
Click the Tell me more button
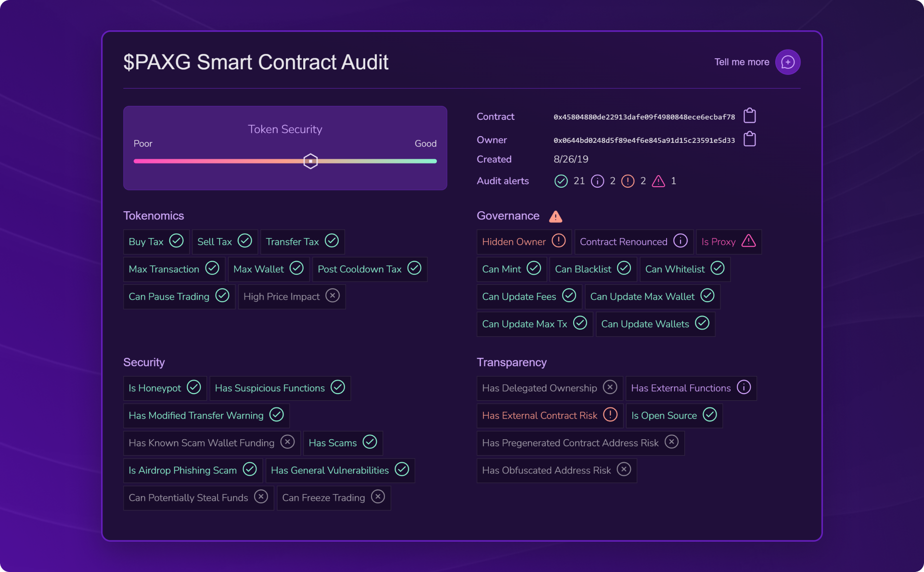click(x=741, y=62)
